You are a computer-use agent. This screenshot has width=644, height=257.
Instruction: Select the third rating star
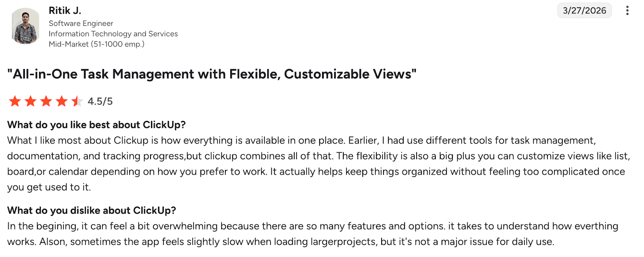pos(46,101)
